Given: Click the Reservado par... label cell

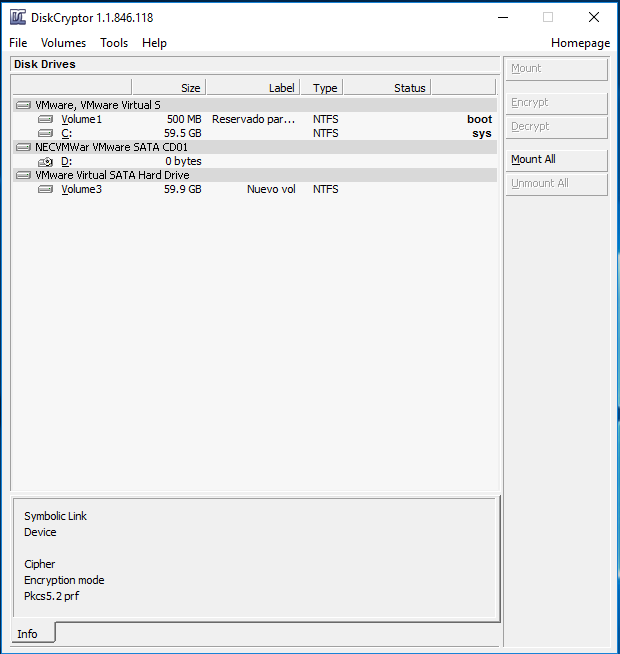Looking at the screenshot, I should (x=253, y=119).
